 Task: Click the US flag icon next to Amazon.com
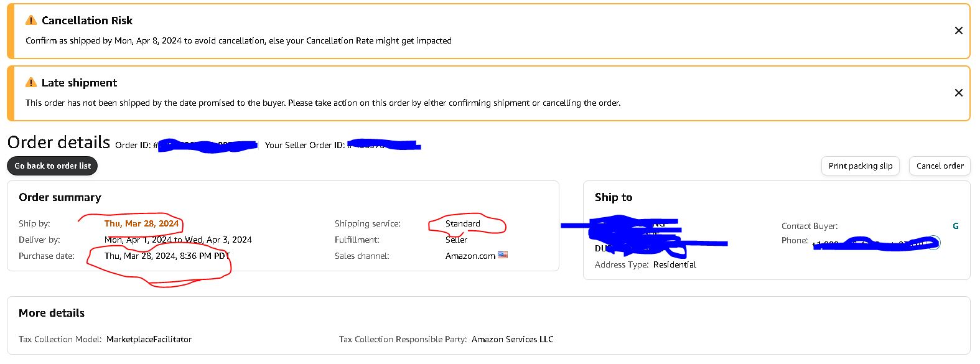pyautogui.click(x=503, y=255)
